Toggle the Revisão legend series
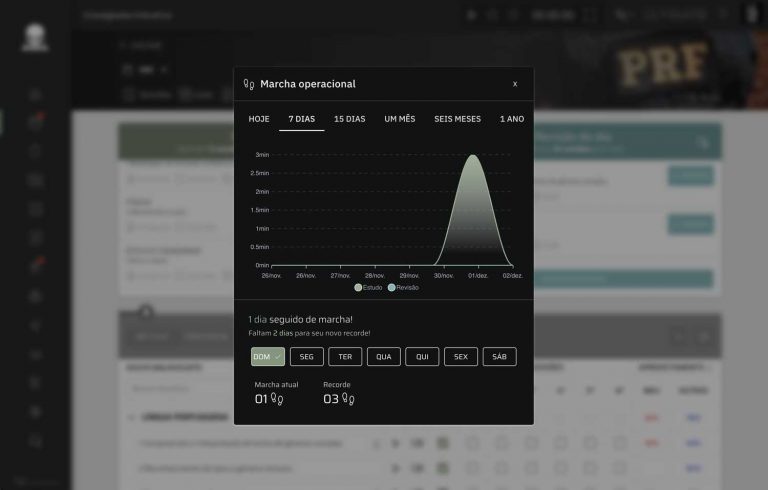This screenshot has height=490, width=768. click(x=403, y=287)
